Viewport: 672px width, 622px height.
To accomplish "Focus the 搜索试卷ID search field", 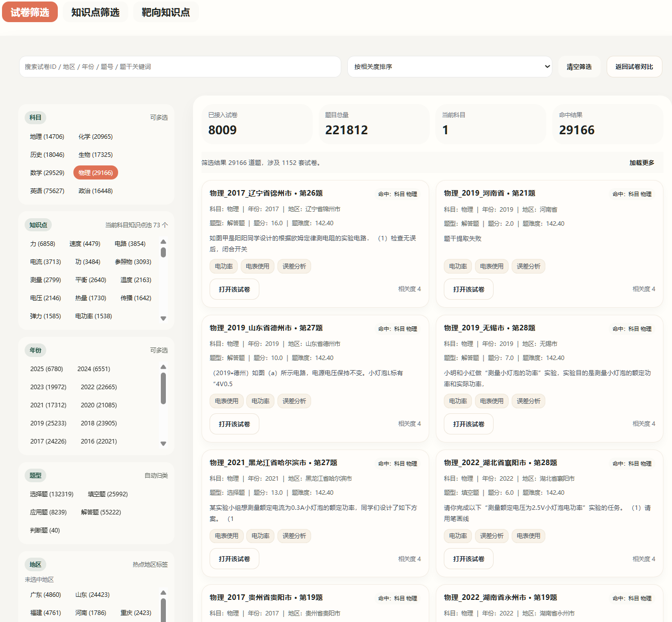I will 180,67.
